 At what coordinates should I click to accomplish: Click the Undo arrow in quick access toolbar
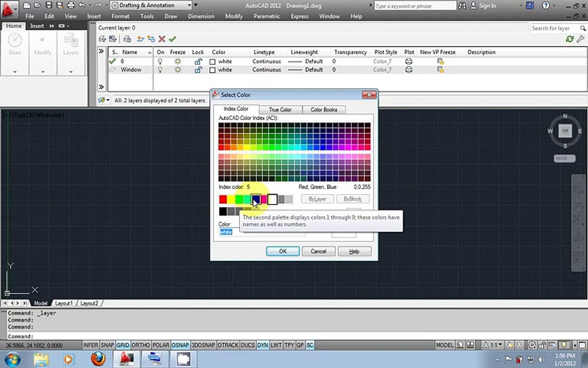click(x=82, y=5)
